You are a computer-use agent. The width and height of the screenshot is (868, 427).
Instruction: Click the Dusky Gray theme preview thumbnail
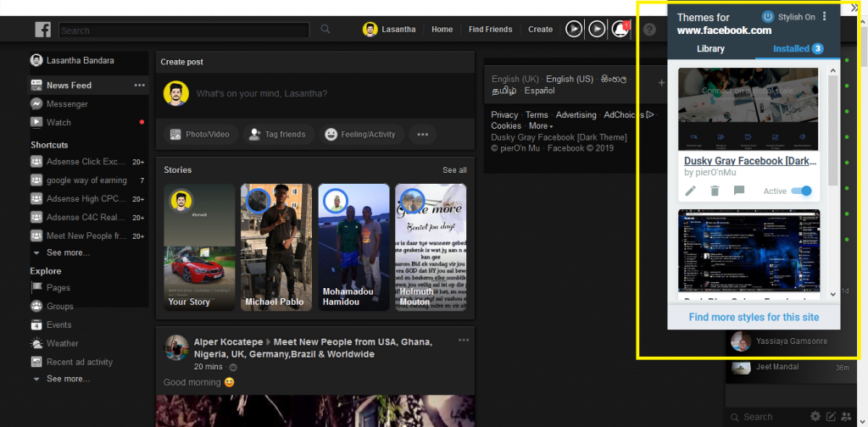[748, 109]
